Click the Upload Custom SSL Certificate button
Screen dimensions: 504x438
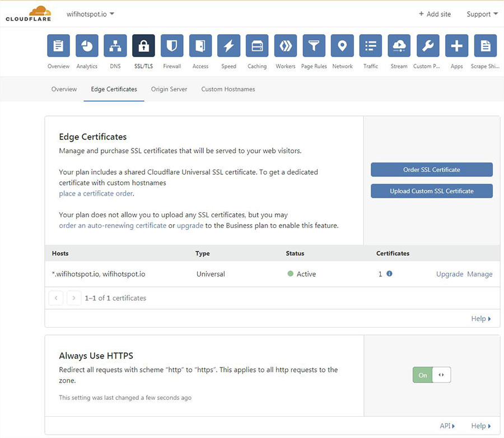(x=431, y=191)
